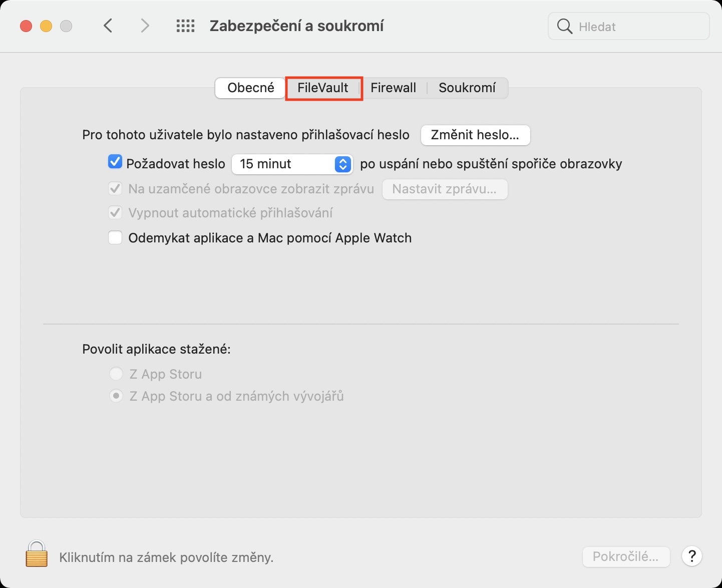Click the search magnifier icon
722x588 pixels.
[x=564, y=27]
